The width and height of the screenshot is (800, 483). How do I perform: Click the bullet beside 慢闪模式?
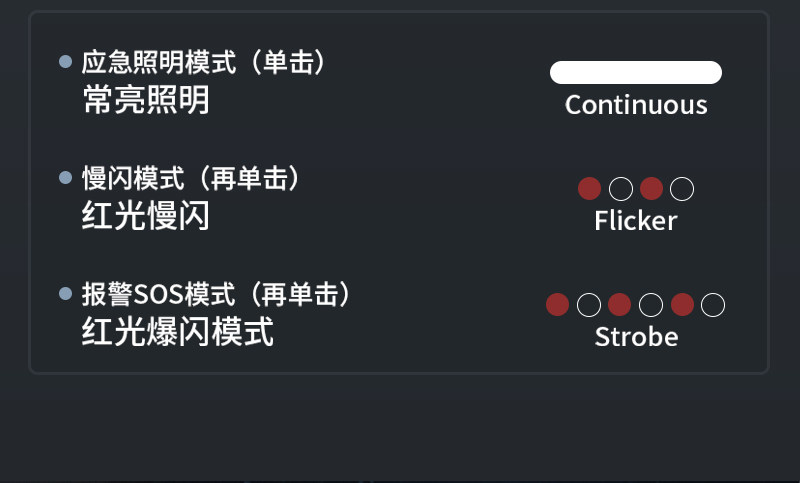(x=66, y=178)
